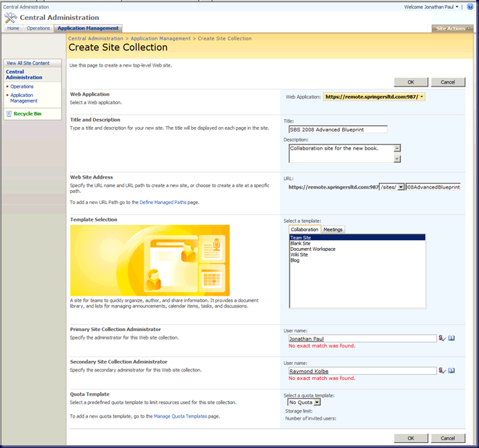Open the Define Managed Paths link
Screen dimensions: 479x448
pos(163,202)
